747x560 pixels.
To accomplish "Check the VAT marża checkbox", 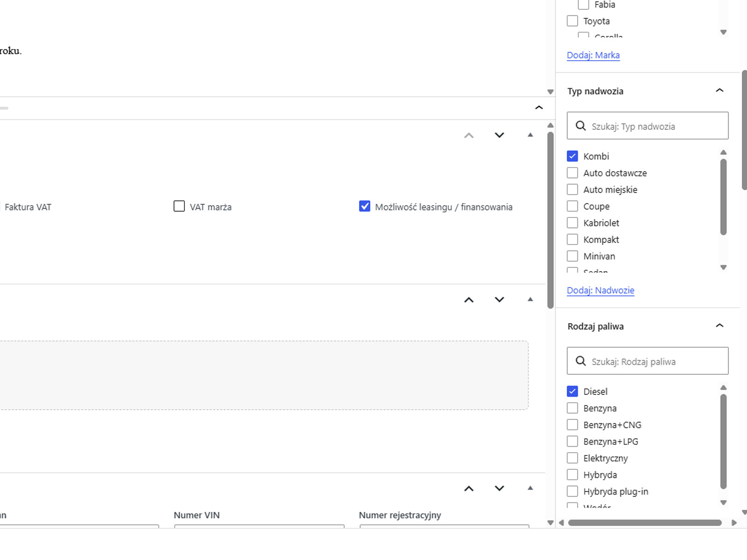I will coord(179,206).
